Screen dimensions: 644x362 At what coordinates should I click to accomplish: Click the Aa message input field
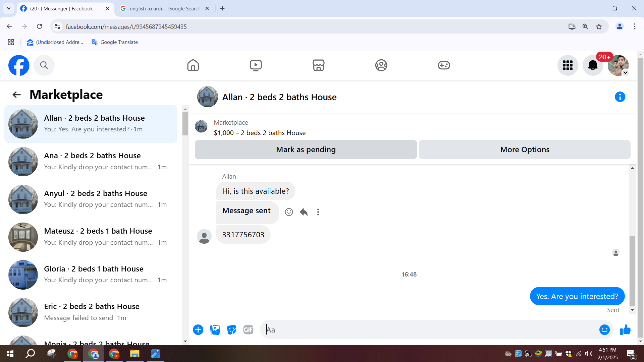(429, 330)
